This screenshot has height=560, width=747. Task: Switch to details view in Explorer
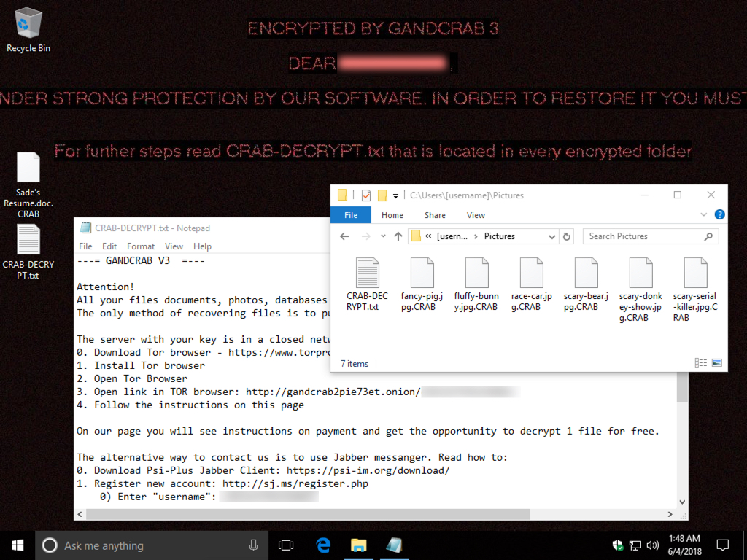pos(701,363)
